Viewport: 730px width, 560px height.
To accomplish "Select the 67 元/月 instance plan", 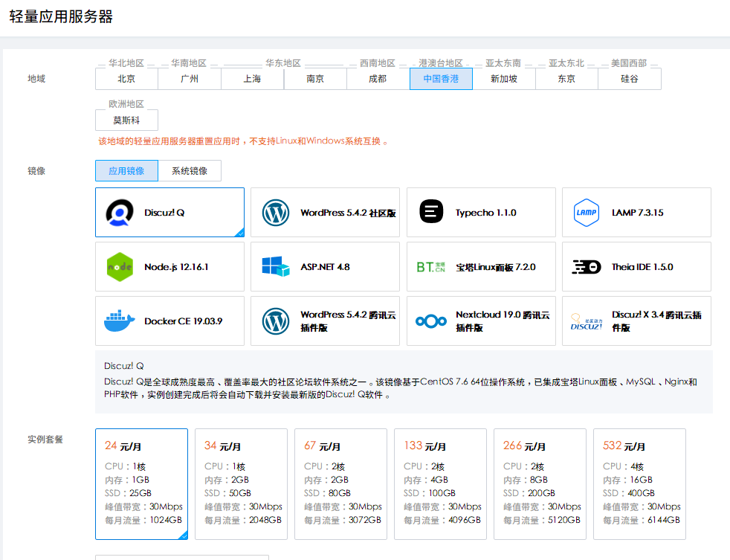I will (340, 484).
